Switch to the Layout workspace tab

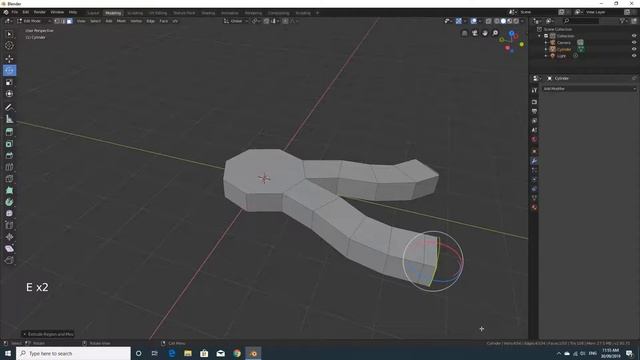[93, 13]
